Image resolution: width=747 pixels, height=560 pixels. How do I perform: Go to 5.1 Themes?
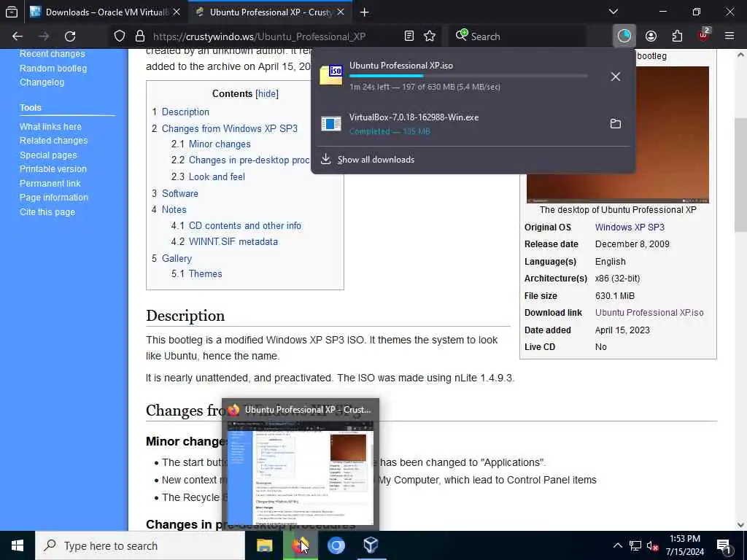pos(205,274)
